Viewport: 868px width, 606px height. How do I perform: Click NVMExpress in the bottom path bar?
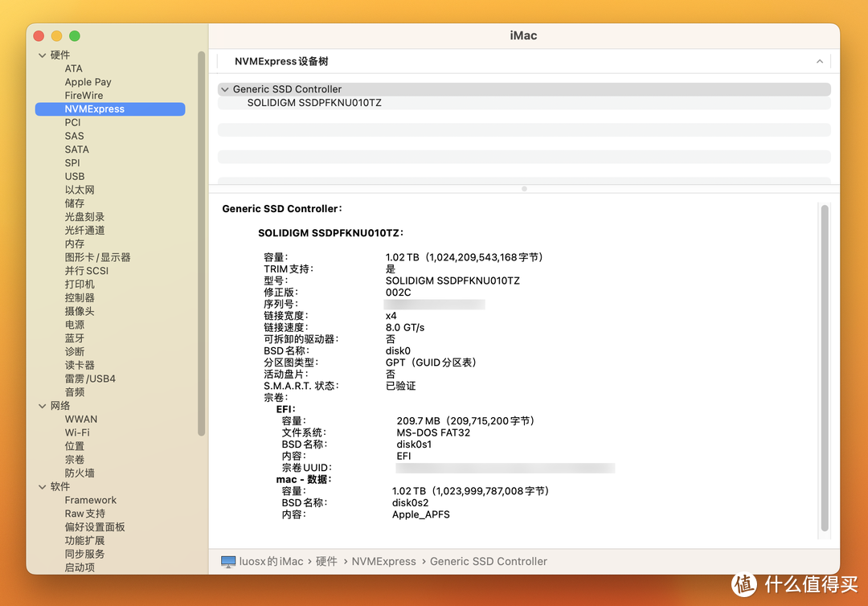pyautogui.click(x=383, y=562)
